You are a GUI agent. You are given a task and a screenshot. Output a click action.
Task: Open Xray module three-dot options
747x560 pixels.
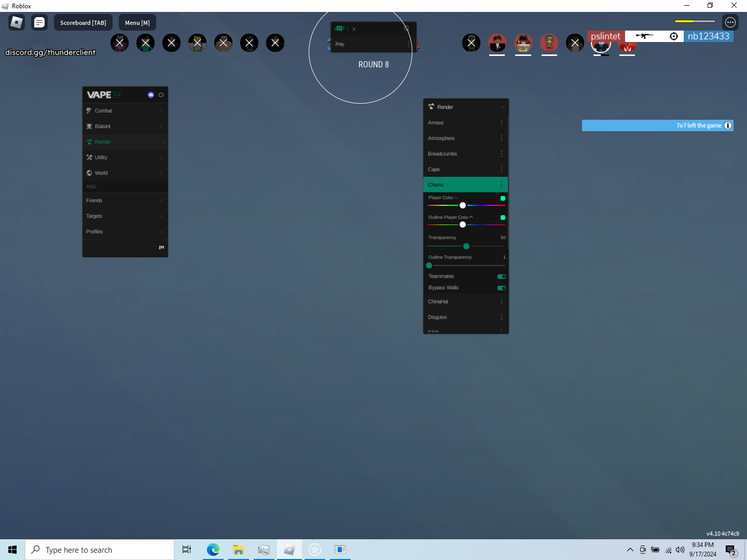409,44
